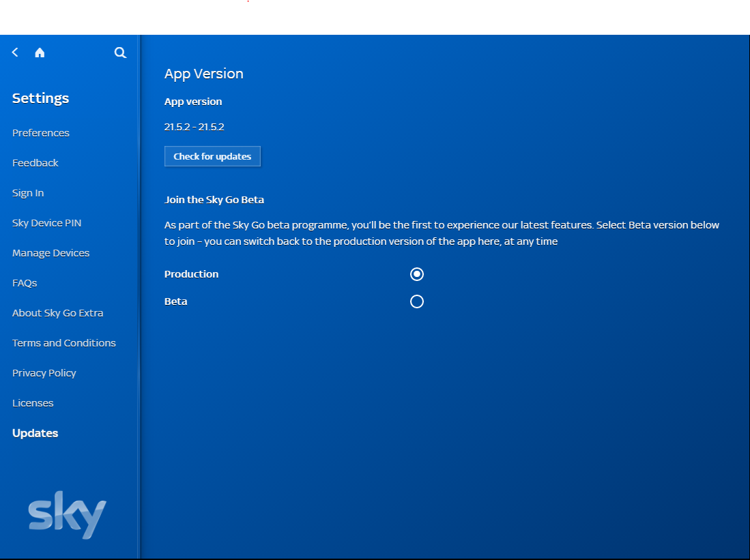Screen dimensions: 750x560
Task: Go to Sign In settings
Action: point(28,193)
